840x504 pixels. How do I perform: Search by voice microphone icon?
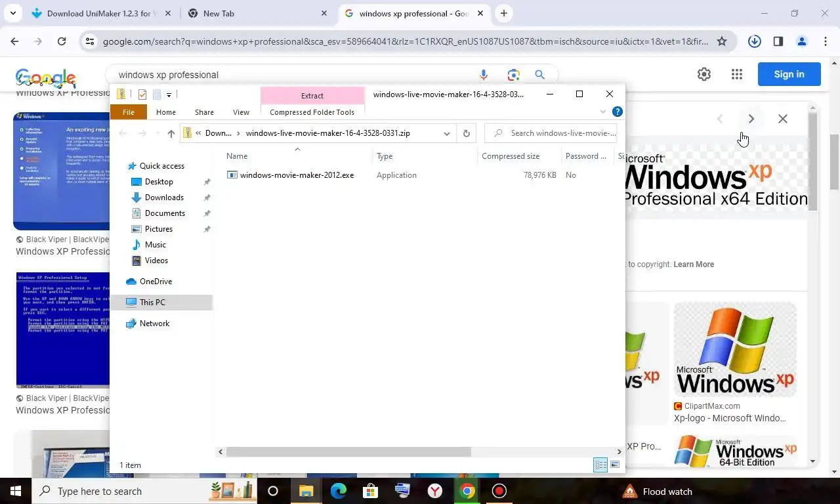click(484, 75)
